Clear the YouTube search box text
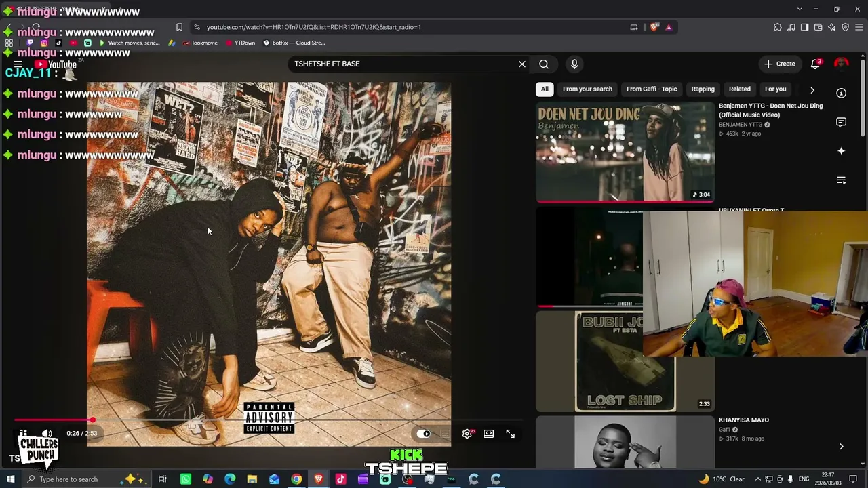The height and width of the screenshot is (488, 868). pos(522,64)
